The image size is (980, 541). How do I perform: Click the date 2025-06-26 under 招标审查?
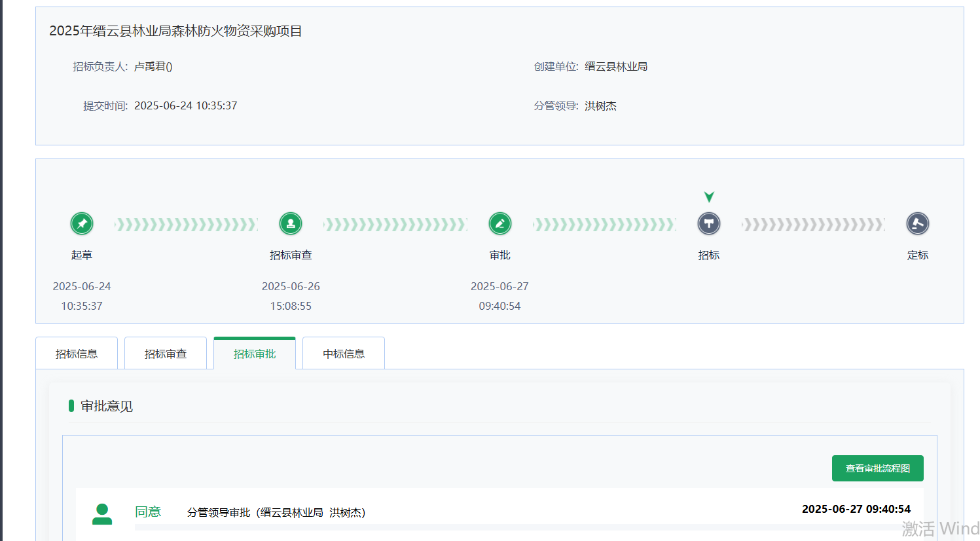(291, 286)
